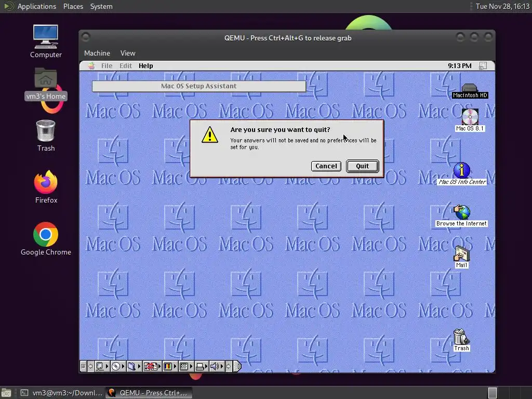Open the Places menu in top panel
532x399 pixels.
[73, 6]
